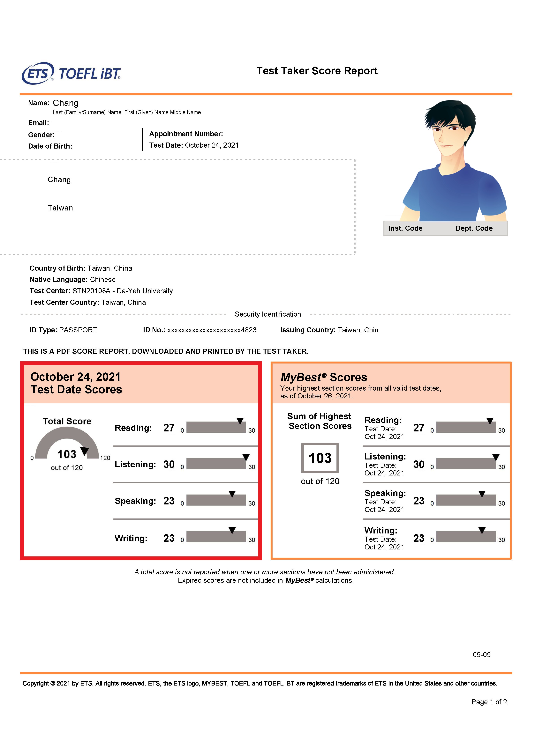Viewport: 535px width, 756px height.
Task: Click the boxed 103 MyBest total
Action: [x=320, y=458]
